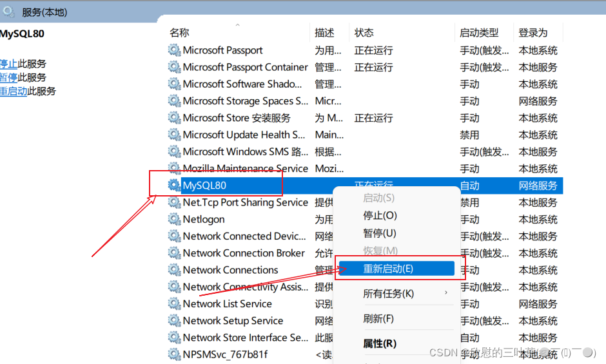Choose 刷新(F) in the context menu
Image resolution: width=606 pixels, height=364 pixels.
pyautogui.click(x=378, y=319)
